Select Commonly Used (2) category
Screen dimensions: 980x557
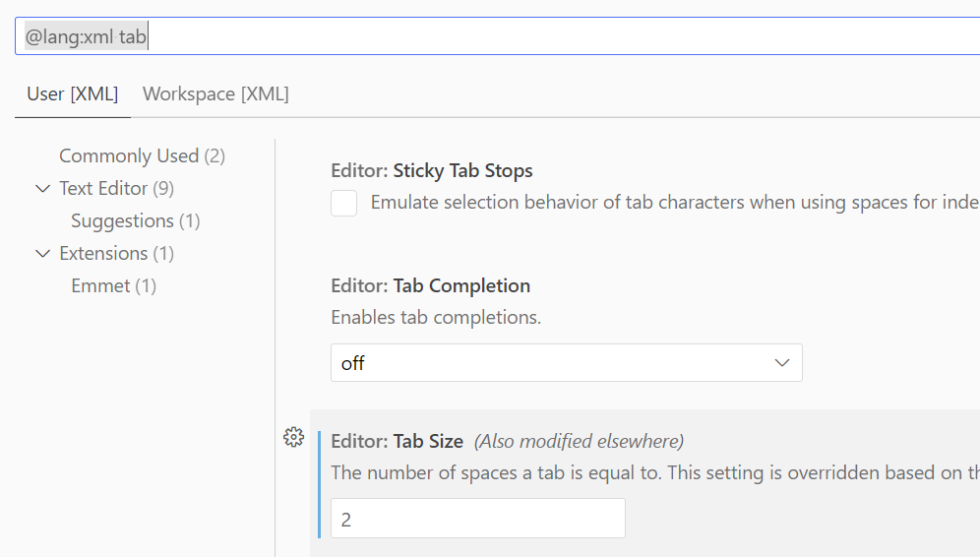pyautogui.click(x=142, y=155)
